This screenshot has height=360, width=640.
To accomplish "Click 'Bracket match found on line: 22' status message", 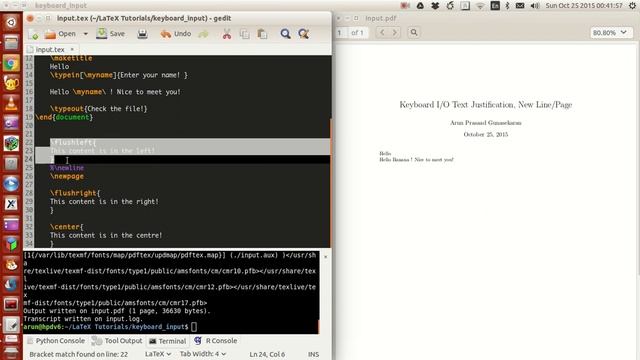I will tap(78, 354).
